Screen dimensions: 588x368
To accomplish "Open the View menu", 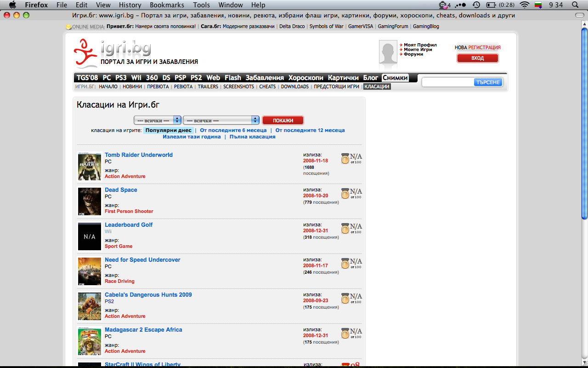I will (103, 5).
